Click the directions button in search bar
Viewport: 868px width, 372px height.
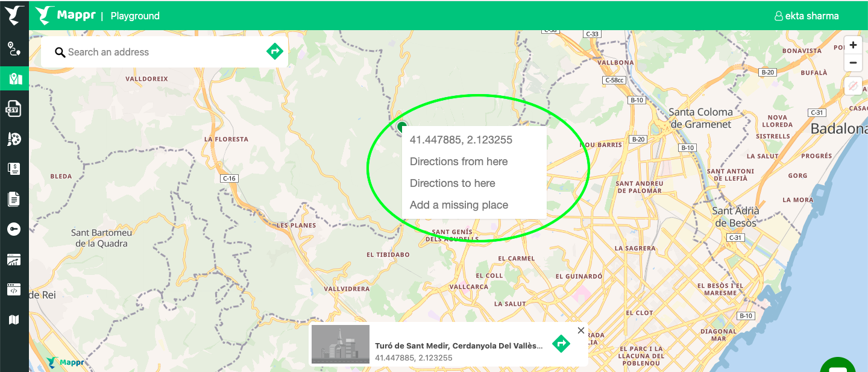[275, 52]
